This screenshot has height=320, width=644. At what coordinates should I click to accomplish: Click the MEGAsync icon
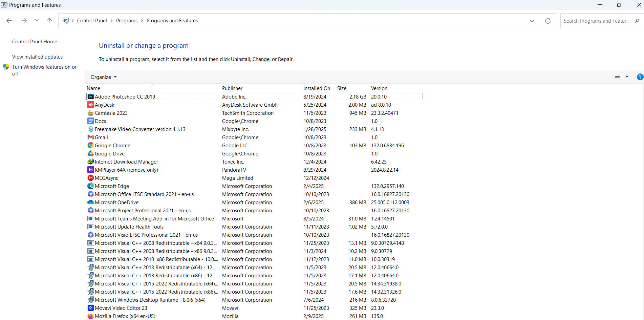coord(91,178)
